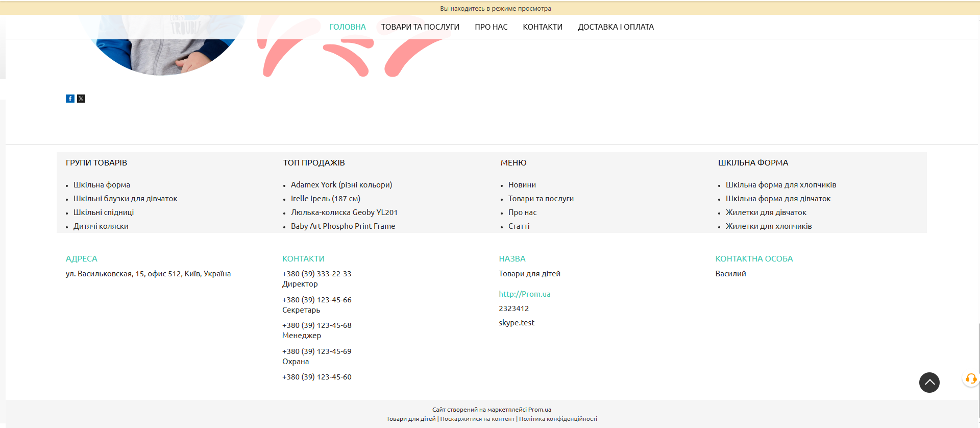Click the Facebook share icon

point(70,99)
